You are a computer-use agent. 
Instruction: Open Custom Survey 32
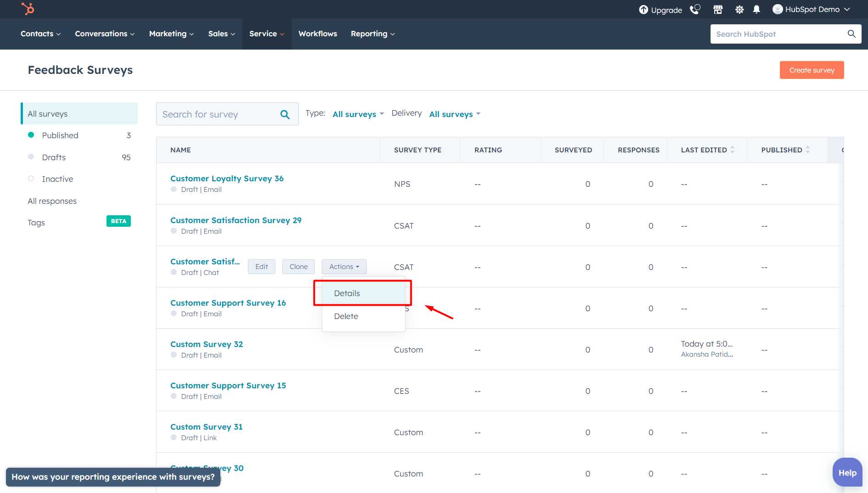pos(207,344)
